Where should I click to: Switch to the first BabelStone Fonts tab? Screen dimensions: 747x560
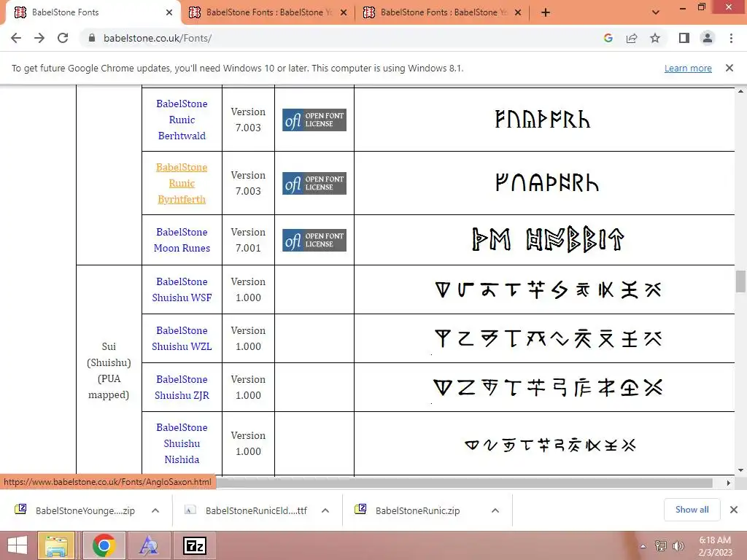(x=90, y=12)
